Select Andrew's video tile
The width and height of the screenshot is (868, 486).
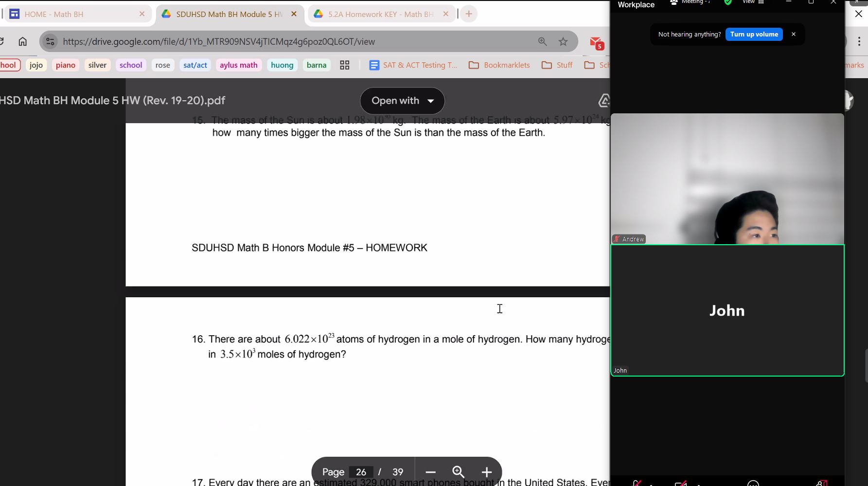(727, 179)
